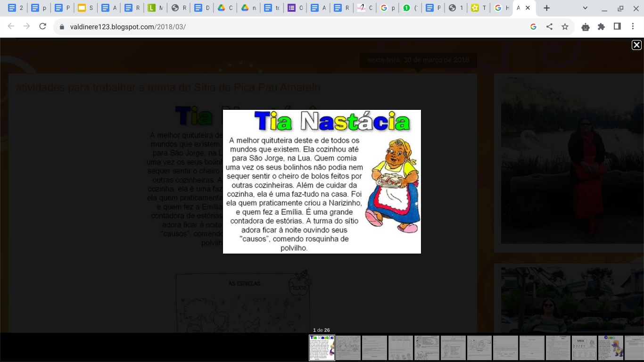Switch to the Google tab labeled H

point(501,8)
